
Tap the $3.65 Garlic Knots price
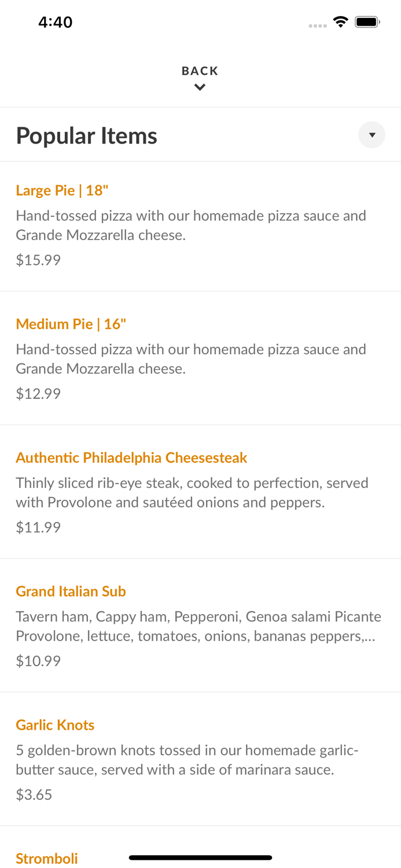pos(34,795)
